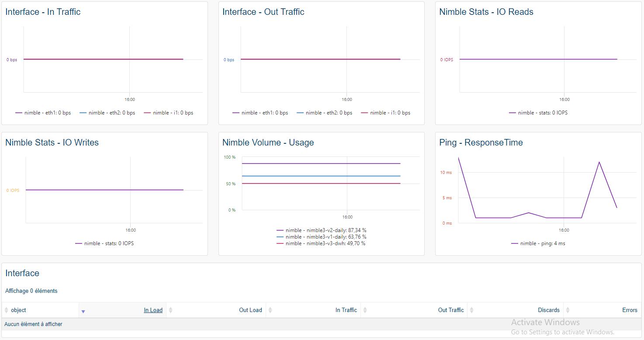The image size is (644, 340).
Task: Click the sort icon for Errors column
Action: point(568,310)
